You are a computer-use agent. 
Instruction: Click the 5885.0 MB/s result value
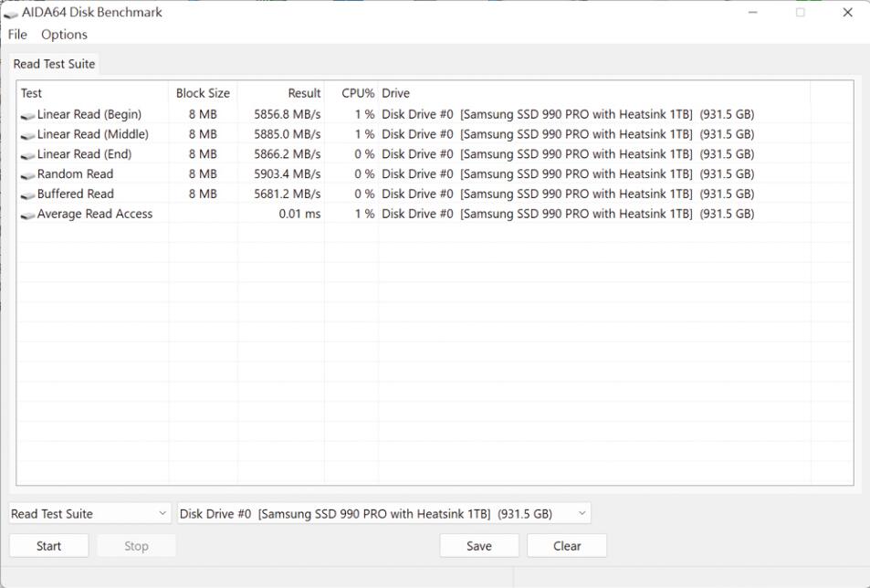tap(288, 134)
